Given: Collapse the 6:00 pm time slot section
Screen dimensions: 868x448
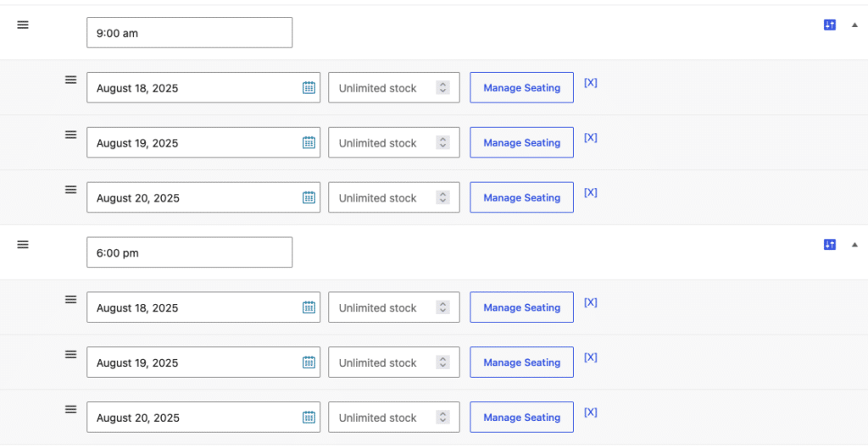Looking at the screenshot, I should click(x=854, y=245).
